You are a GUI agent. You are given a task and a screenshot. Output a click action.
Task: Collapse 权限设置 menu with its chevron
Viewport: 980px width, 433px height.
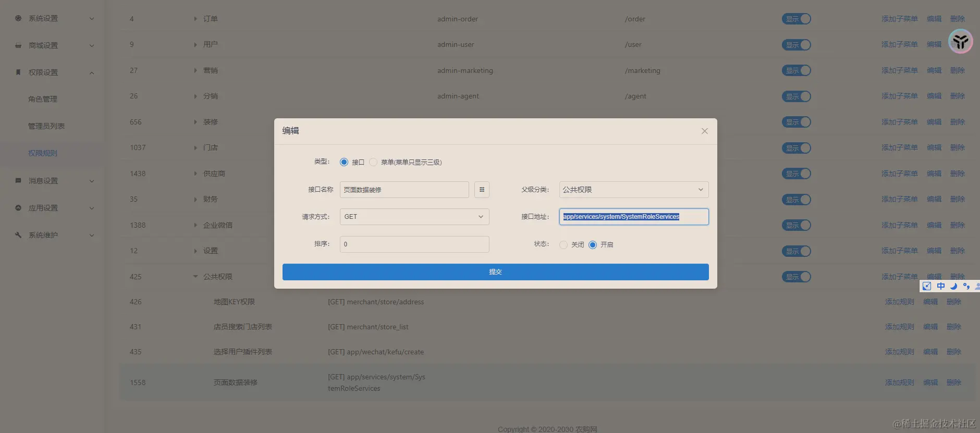point(92,73)
